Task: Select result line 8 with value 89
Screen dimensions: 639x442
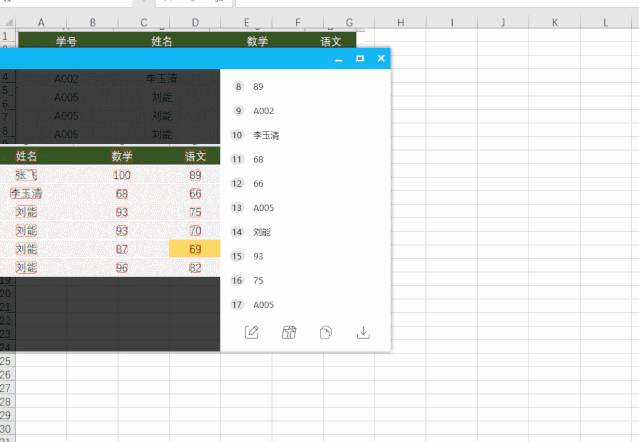Action: click(x=258, y=87)
